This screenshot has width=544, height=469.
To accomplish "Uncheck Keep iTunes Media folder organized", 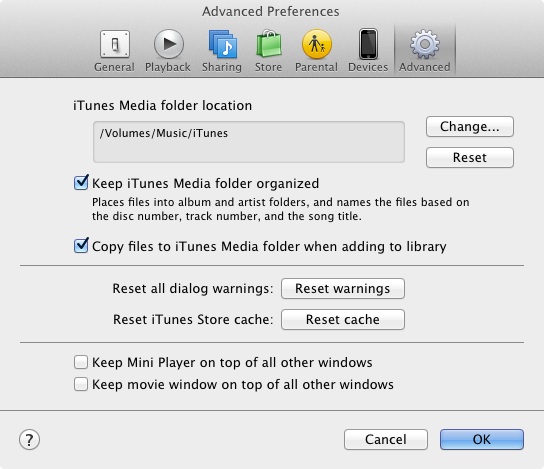I will (81, 183).
